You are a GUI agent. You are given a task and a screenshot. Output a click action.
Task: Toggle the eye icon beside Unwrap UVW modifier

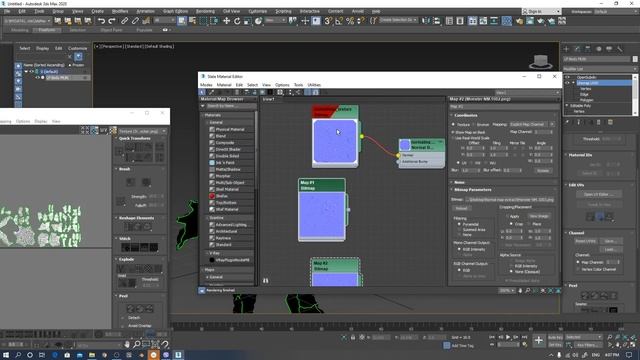tap(567, 83)
